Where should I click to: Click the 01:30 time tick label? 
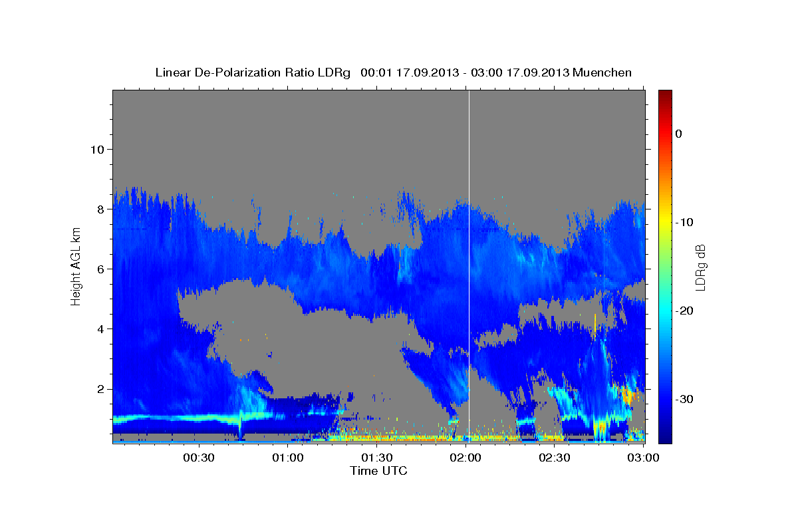tap(377, 458)
